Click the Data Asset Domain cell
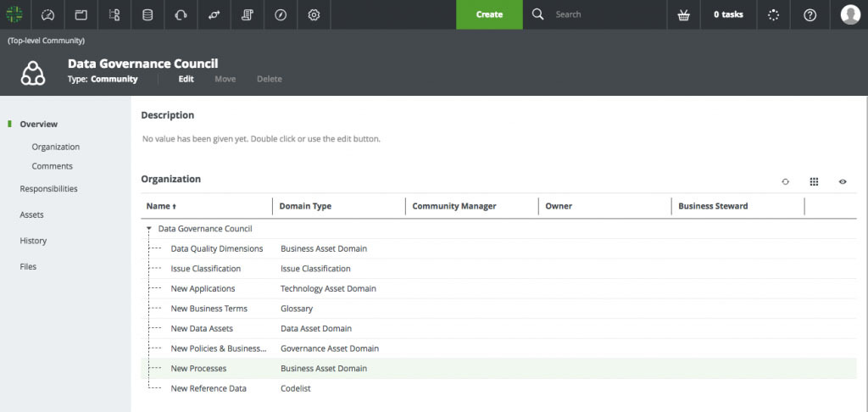This screenshot has width=868, height=412. (316, 328)
